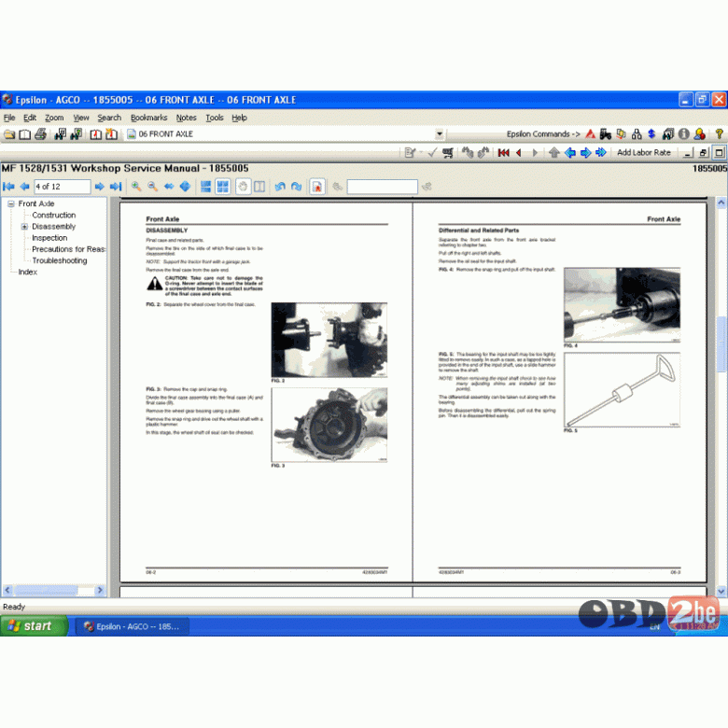Click the yellow question mark help icon

719,134
